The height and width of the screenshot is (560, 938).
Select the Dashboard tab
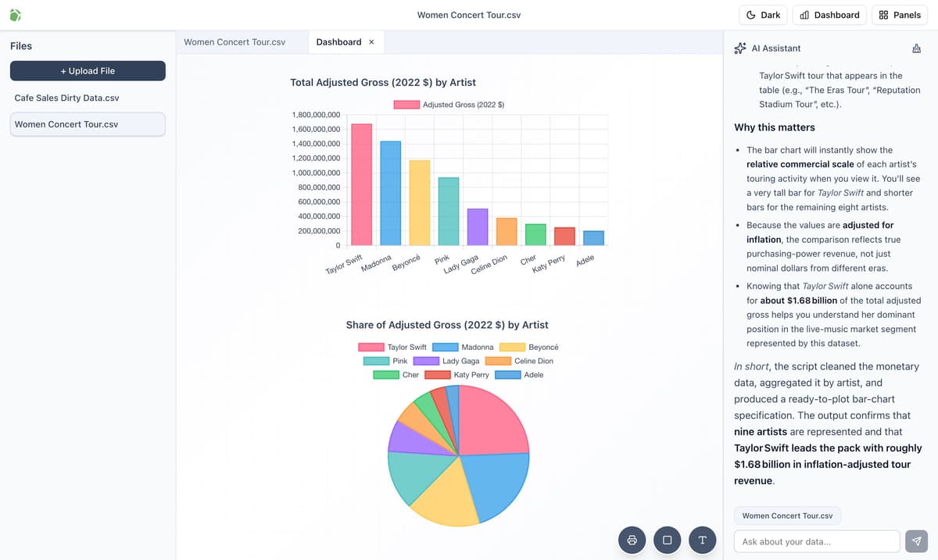(x=338, y=42)
